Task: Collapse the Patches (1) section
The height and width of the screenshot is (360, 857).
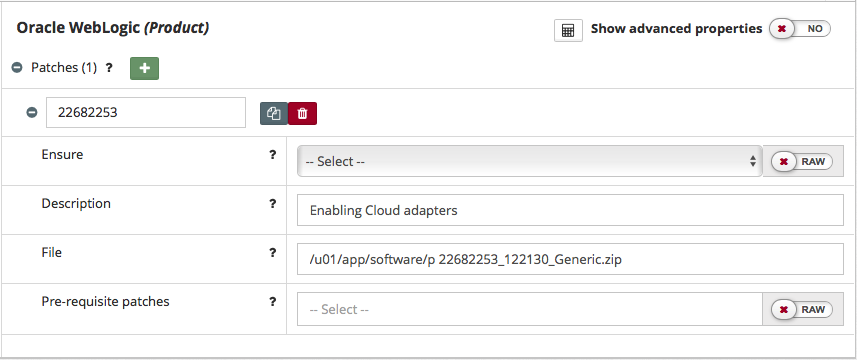Action: (x=17, y=68)
